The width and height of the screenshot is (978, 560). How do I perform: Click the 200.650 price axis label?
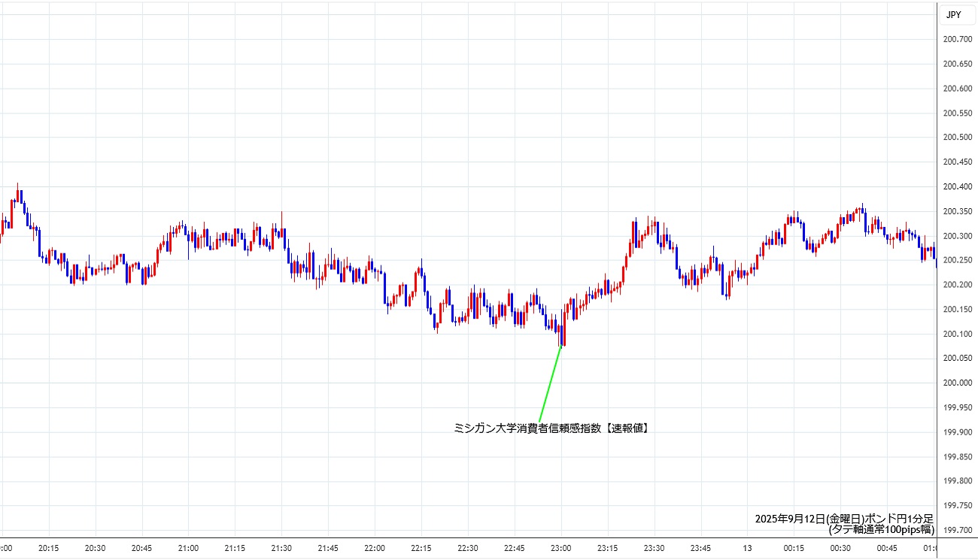click(956, 64)
